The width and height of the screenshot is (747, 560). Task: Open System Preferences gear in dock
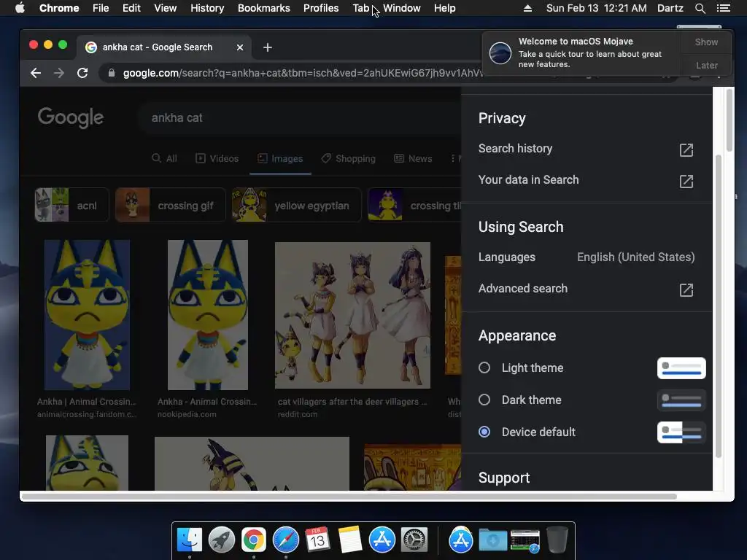tap(414, 540)
